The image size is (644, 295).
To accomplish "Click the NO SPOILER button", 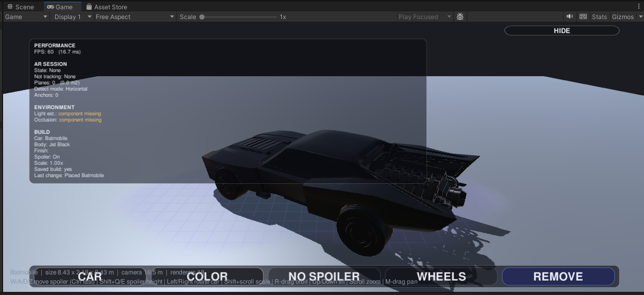I will (x=324, y=276).
